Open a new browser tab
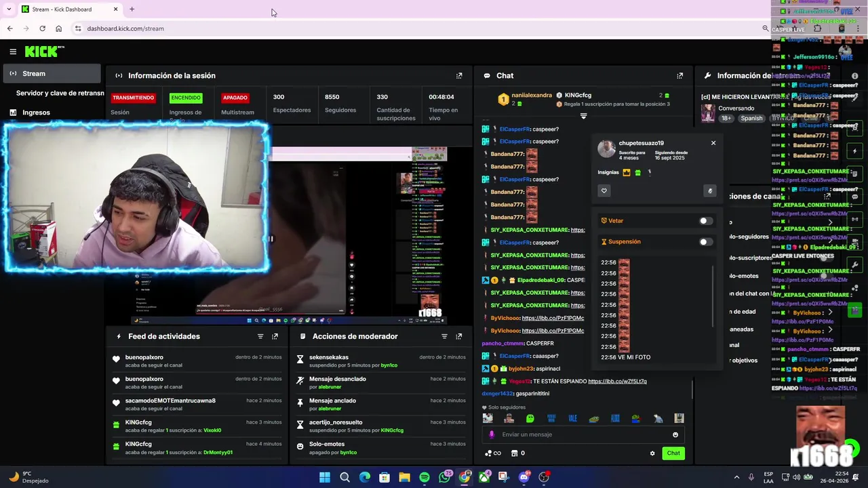The height and width of the screenshot is (488, 868). [x=132, y=9]
